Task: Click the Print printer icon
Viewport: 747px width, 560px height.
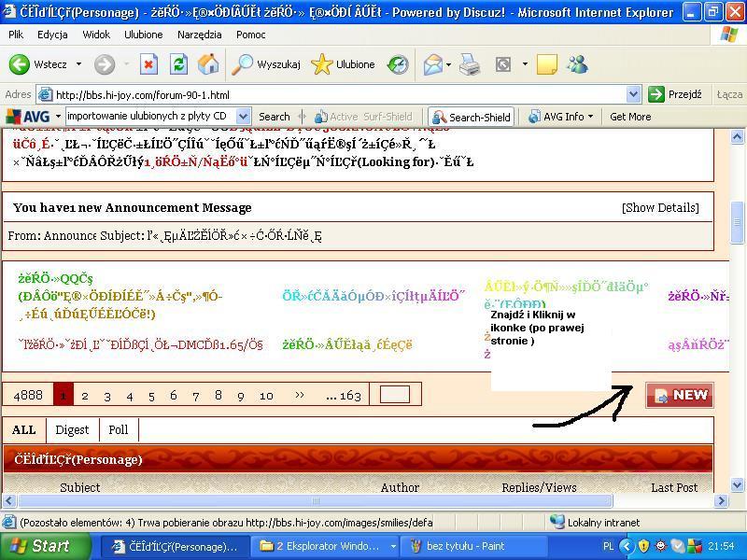Action: coord(469,64)
